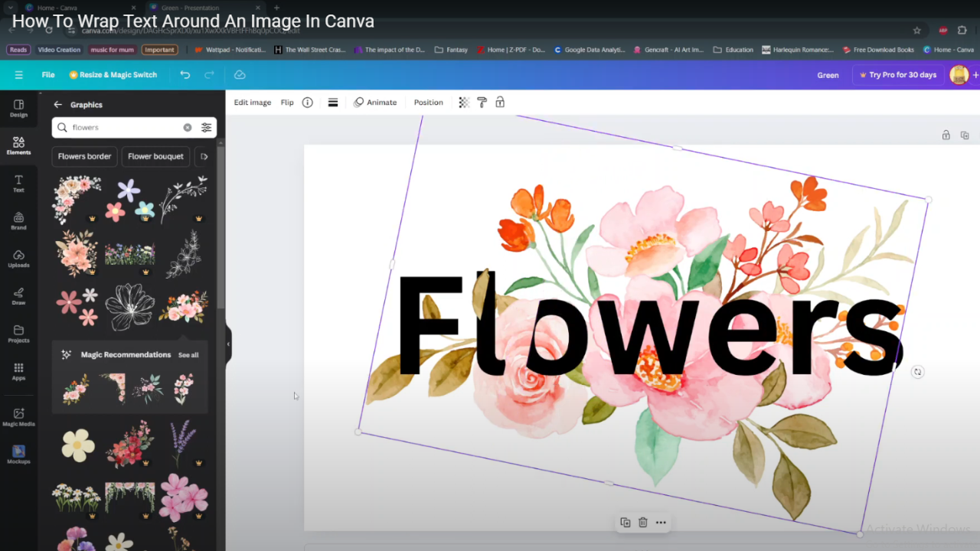Bookmark this page with star icon
980x551 pixels.
click(x=916, y=31)
